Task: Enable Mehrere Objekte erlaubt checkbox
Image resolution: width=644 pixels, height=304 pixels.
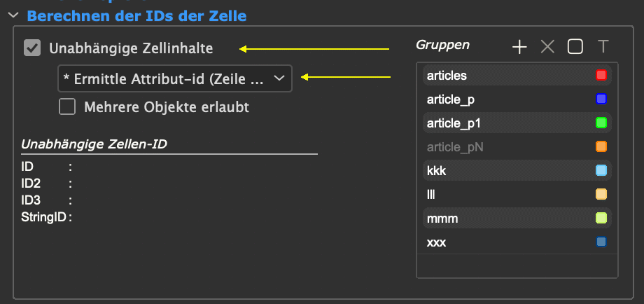Action: [67, 107]
